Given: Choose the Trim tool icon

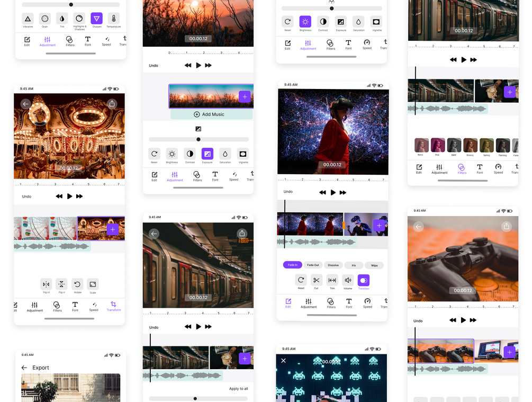Looking at the screenshot, I should pyautogui.click(x=332, y=280).
